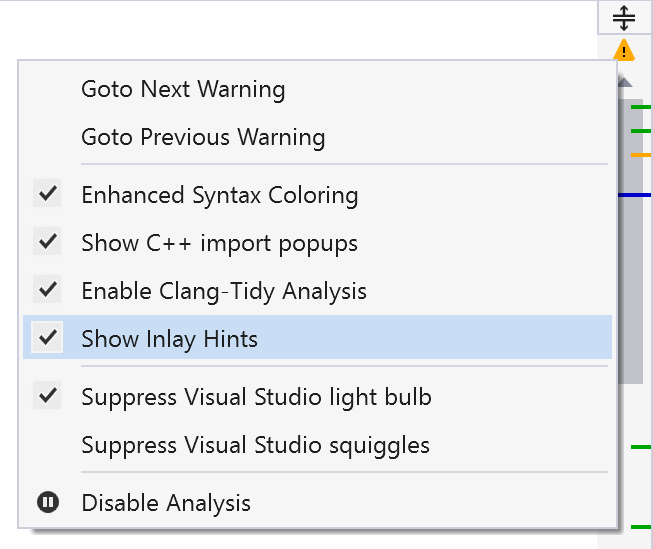Uncheck Show C++ import popups
The image size is (653, 549).
tap(219, 243)
